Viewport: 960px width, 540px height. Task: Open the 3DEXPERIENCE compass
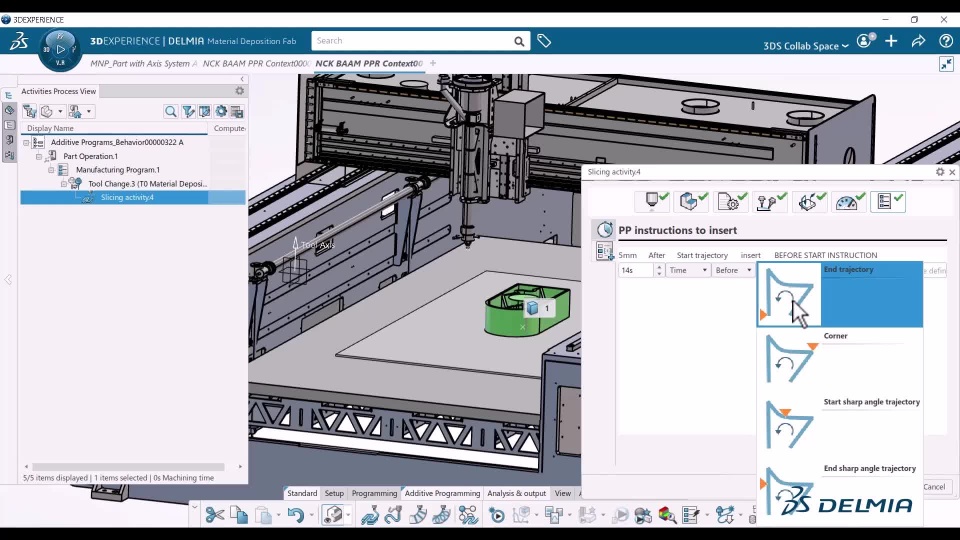60,50
